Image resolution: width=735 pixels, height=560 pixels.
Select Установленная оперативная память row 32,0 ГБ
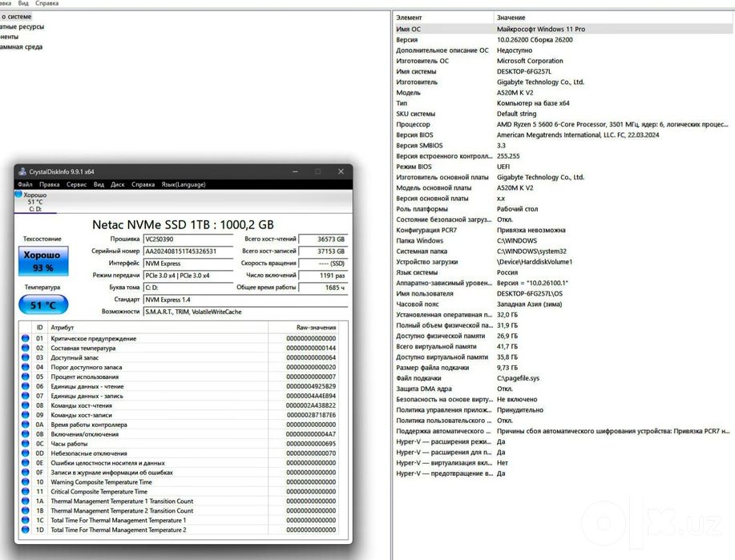point(563,315)
